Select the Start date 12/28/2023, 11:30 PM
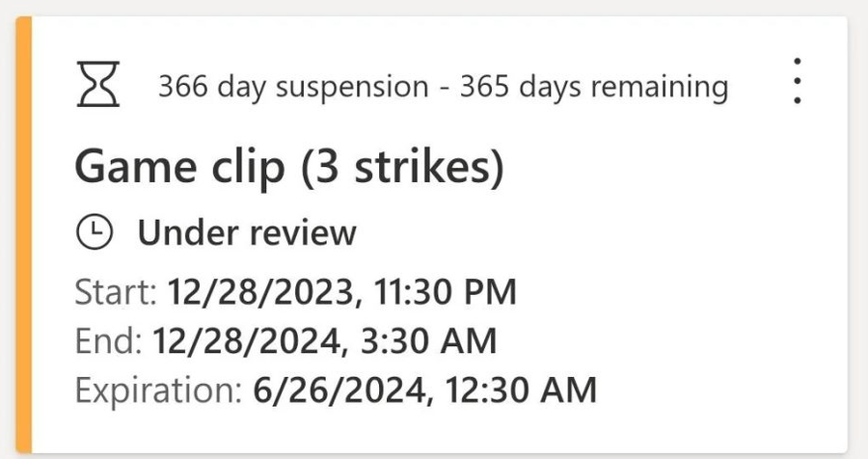Viewport: 868px width, 459px height. coord(341,292)
